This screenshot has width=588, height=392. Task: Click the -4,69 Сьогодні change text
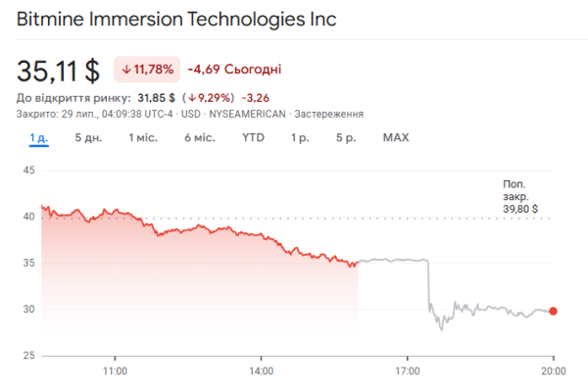[x=235, y=70]
